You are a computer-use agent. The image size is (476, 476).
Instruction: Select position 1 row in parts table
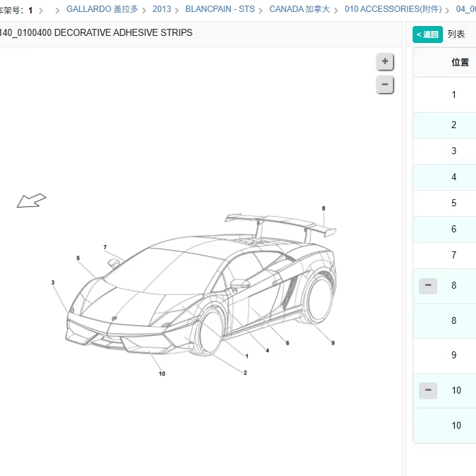click(x=453, y=94)
